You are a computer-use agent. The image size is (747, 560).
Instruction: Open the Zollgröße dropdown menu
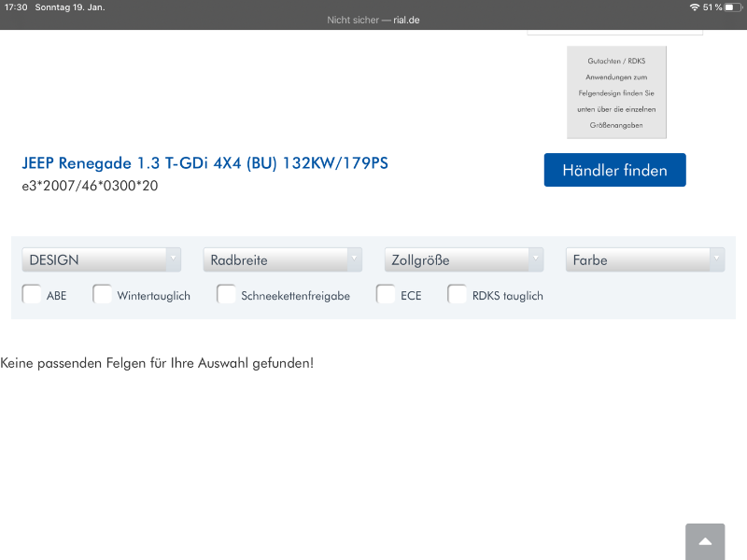(463, 259)
